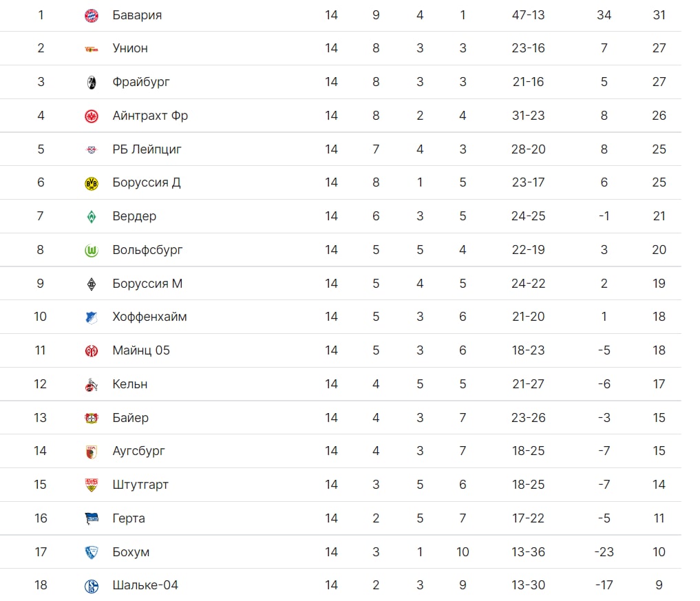
Task: Select the Аугсбург team name
Action: click(138, 451)
